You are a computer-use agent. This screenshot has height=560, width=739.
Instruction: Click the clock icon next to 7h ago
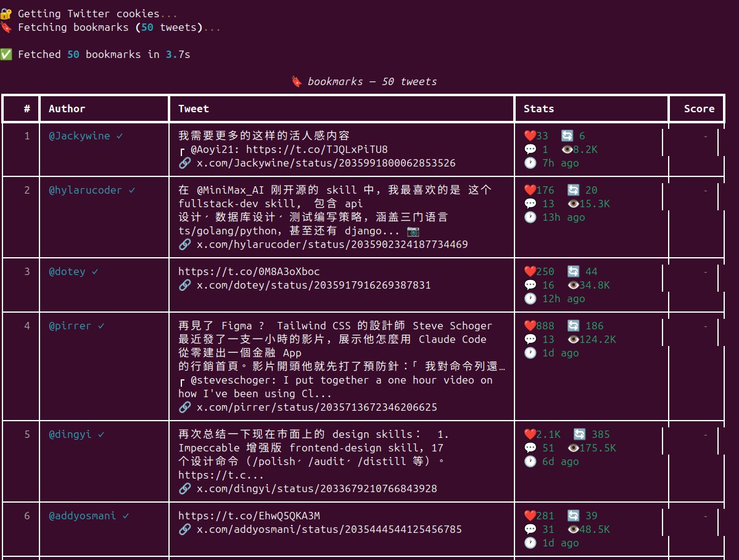pos(531,163)
